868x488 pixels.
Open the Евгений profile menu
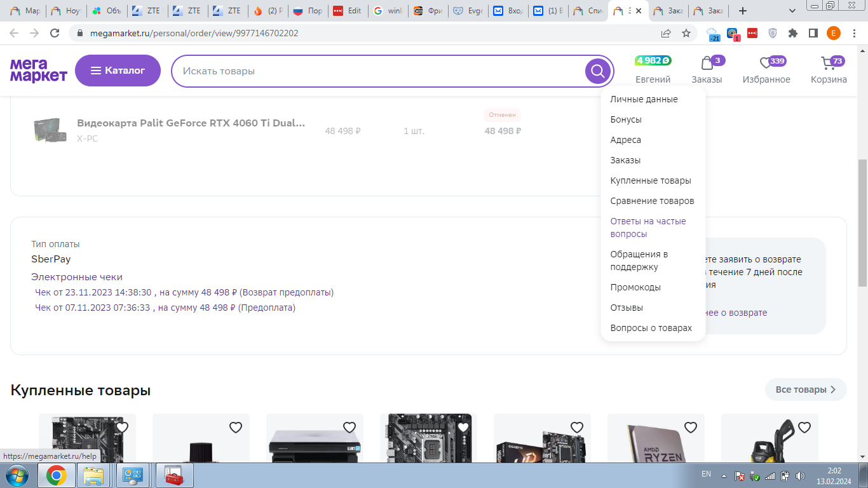[x=653, y=79]
